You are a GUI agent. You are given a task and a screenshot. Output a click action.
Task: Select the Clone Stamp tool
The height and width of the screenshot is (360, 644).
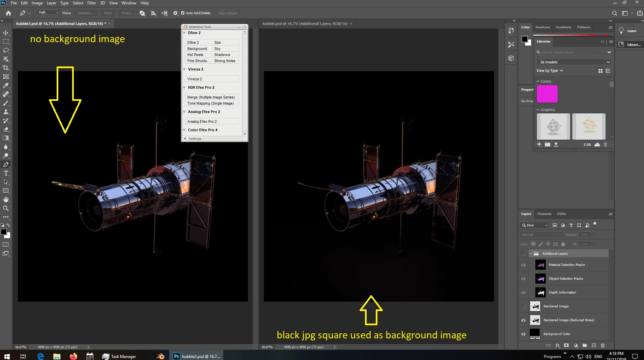click(x=6, y=112)
